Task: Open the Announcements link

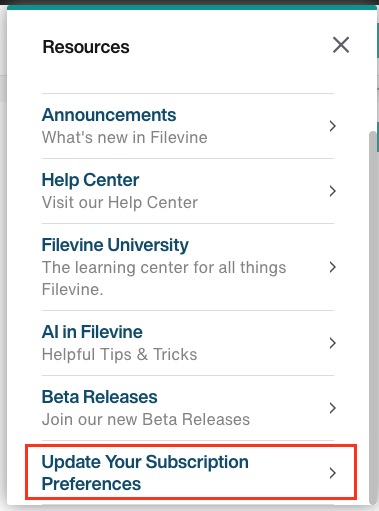Action: pyautogui.click(x=109, y=115)
